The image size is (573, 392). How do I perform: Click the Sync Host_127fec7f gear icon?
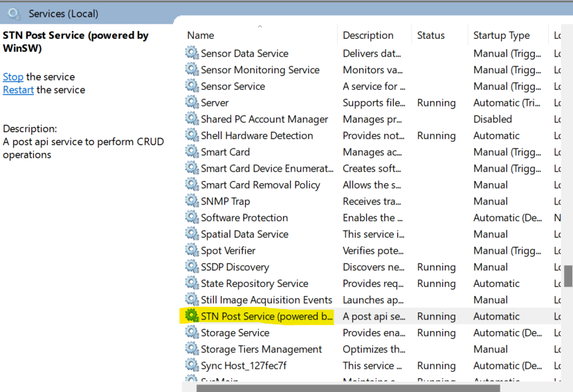pyautogui.click(x=192, y=365)
